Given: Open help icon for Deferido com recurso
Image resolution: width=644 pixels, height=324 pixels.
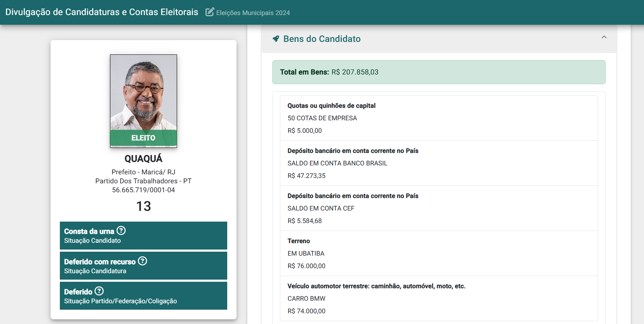Looking at the screenshot, I should coord(143,261).
